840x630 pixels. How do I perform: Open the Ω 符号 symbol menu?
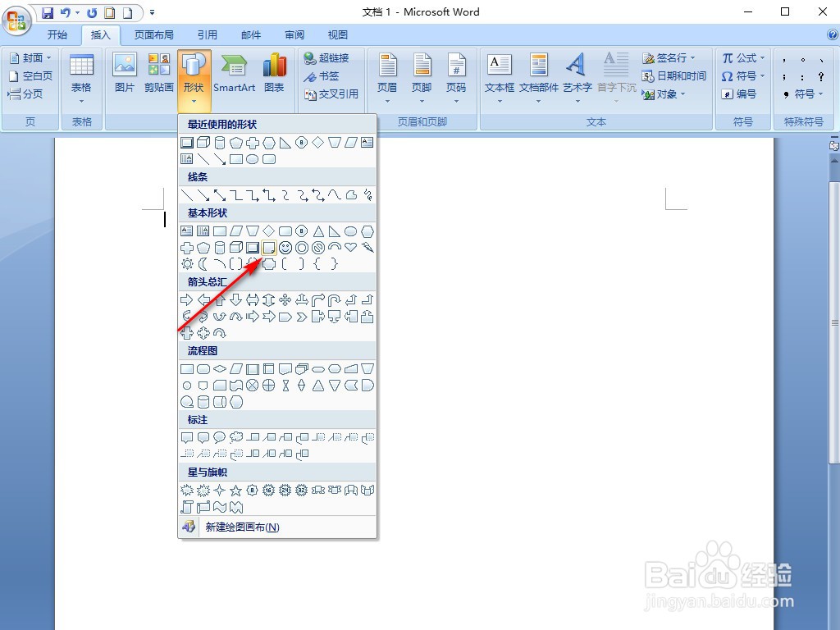[x=743, y=76]
